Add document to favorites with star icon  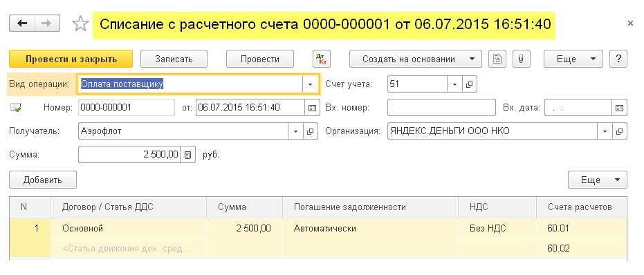(80, 23)
